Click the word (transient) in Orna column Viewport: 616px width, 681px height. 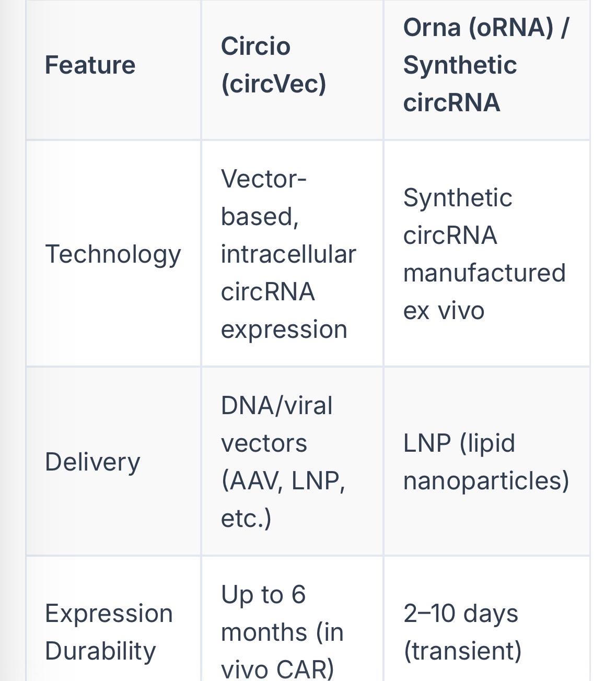(462, 651)
